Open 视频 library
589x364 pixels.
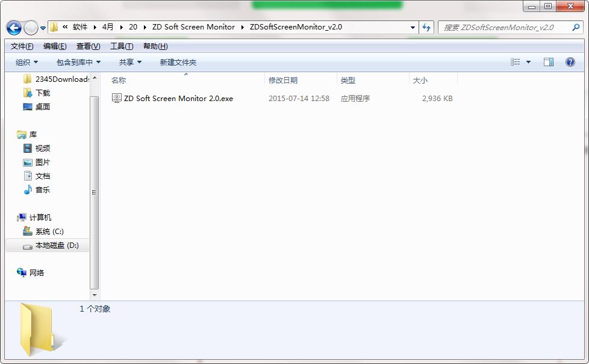click(37, 148)
